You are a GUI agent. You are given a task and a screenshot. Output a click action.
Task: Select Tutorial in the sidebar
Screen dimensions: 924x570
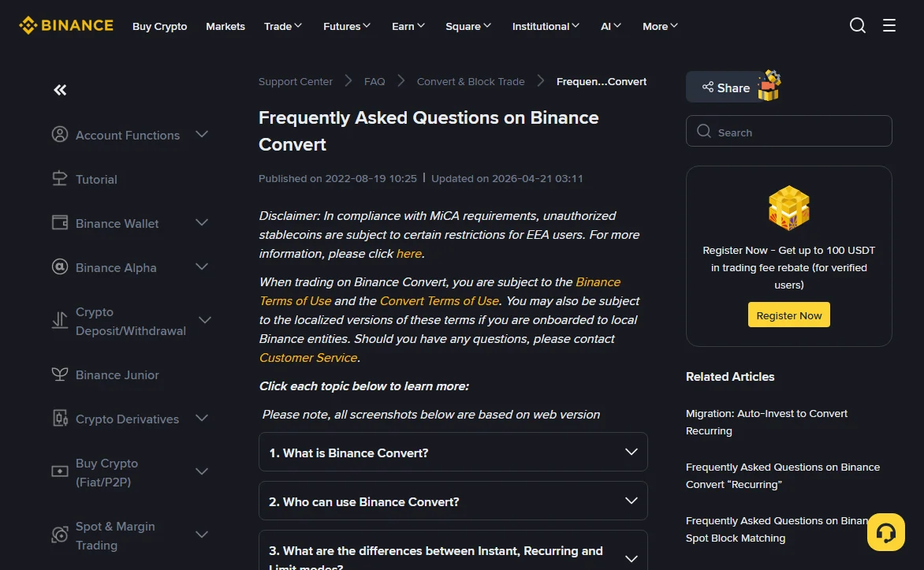[x=96, y=179]
